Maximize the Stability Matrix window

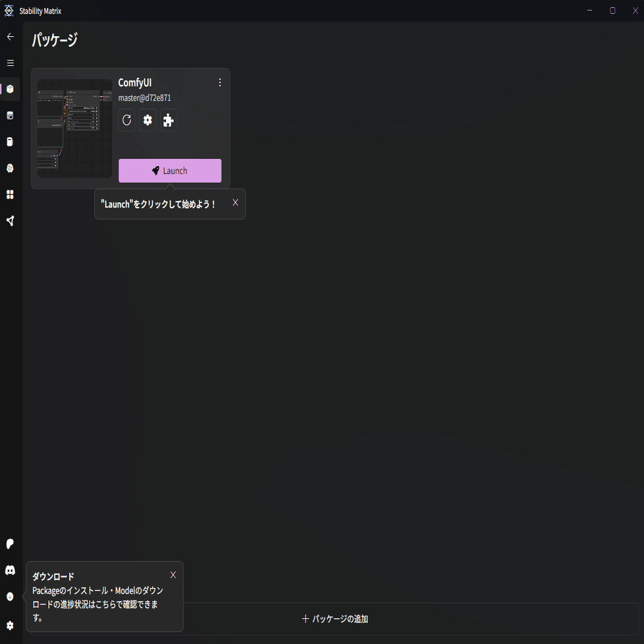coord(612,11)
